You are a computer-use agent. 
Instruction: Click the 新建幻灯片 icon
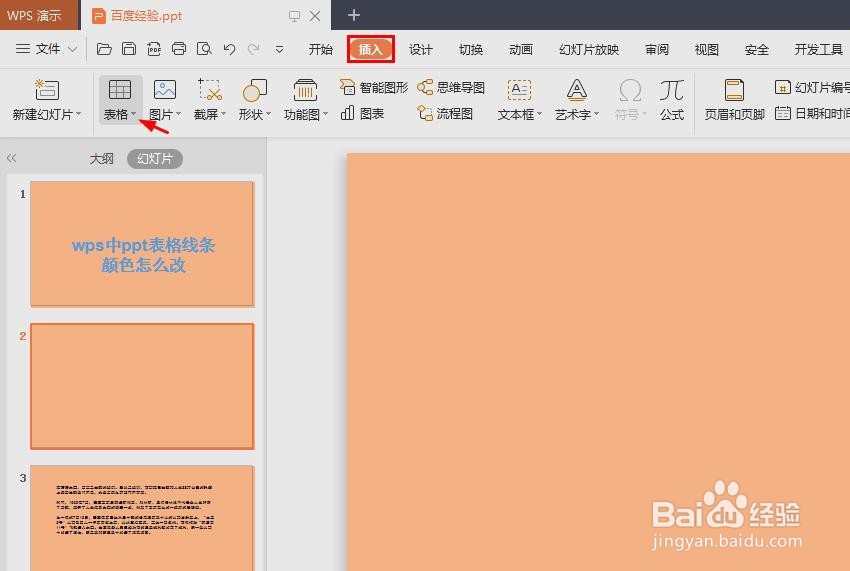[x=47, y=89]
